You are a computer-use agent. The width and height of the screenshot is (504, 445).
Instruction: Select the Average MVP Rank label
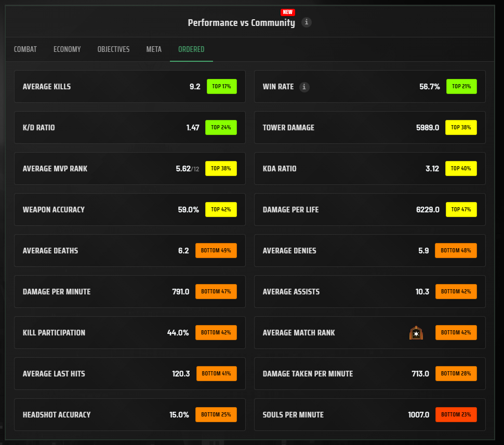[x=55, y=169]
